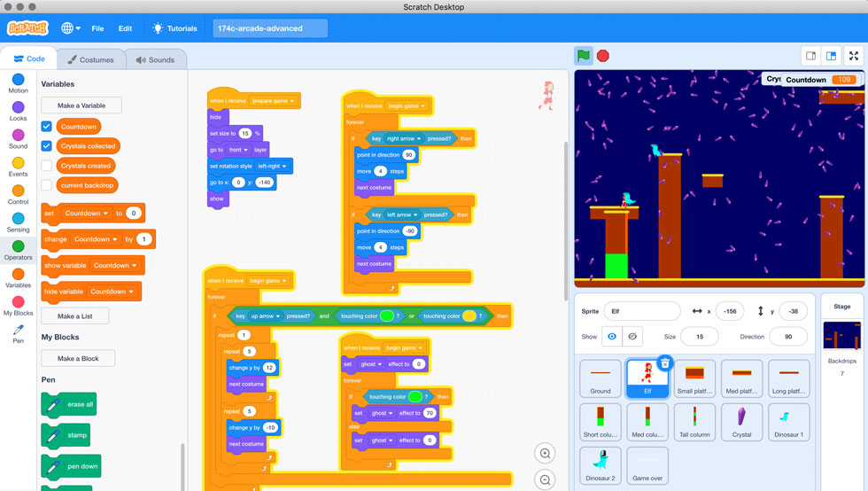
Task: Open the language globe menu
Action: point(70,28)
